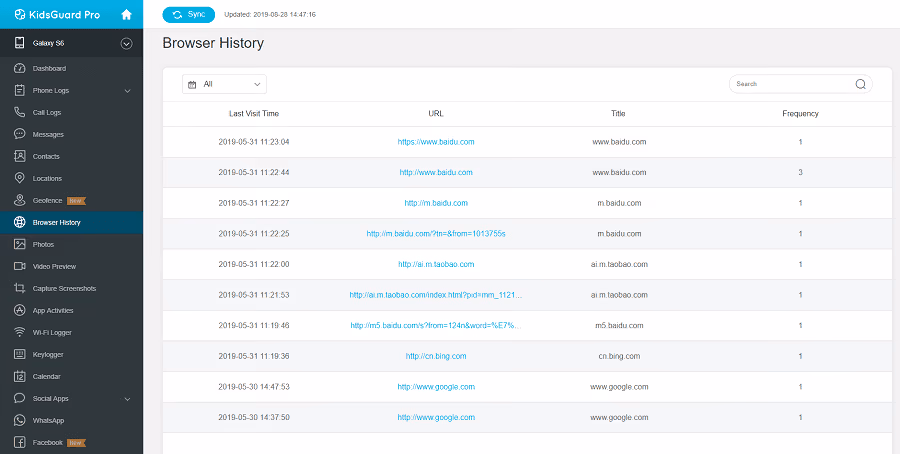This screenshot has width=900, height=454.
Task: Click the cn.bing.com title cell
Action: pyautogui.click(x=619, y=356)
